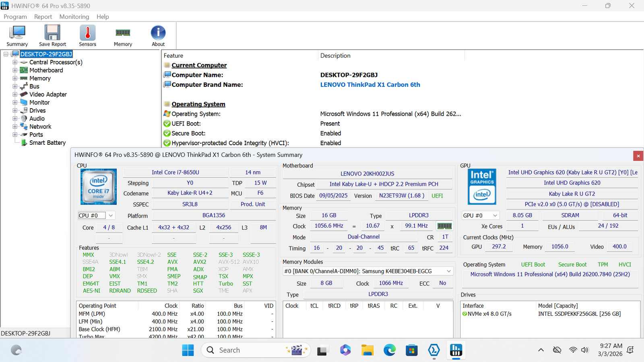Screen dimensions: 644x362
Task: Click the Network tree icon
Action: click(24, 126)
